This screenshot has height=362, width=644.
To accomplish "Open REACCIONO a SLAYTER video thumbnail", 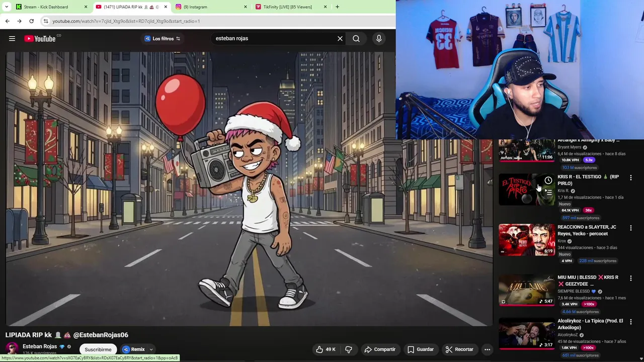I will tap(527, 240).
